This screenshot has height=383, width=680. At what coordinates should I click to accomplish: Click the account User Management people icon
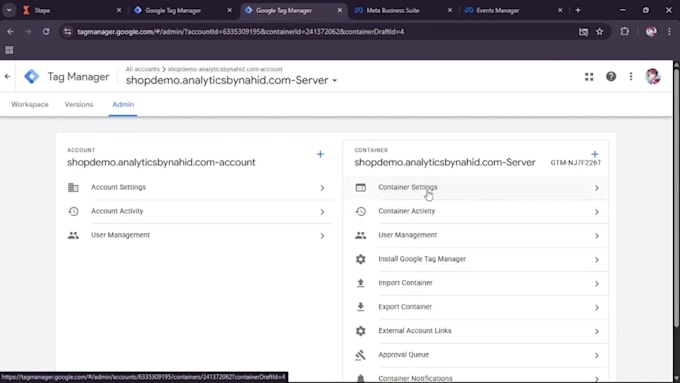(x=73, y=235)
